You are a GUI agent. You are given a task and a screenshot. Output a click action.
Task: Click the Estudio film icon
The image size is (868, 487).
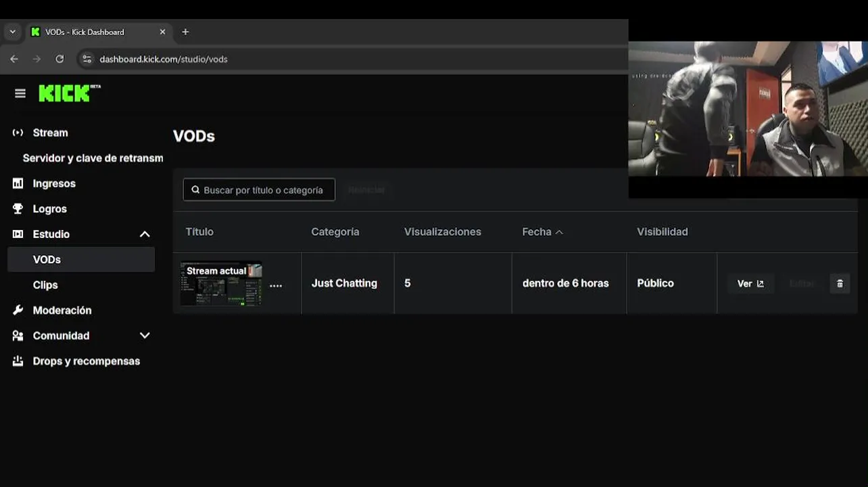pos(18,234)
